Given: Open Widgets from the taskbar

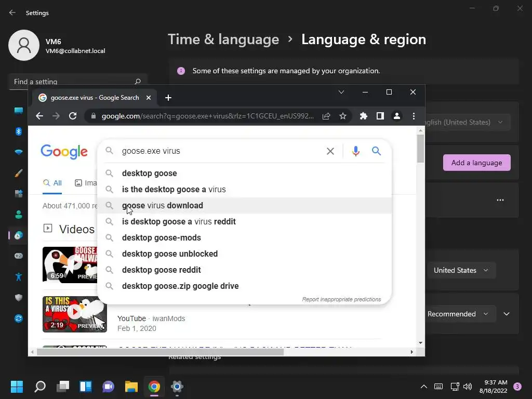Looking at the screenshot, I should pos(86,387).
